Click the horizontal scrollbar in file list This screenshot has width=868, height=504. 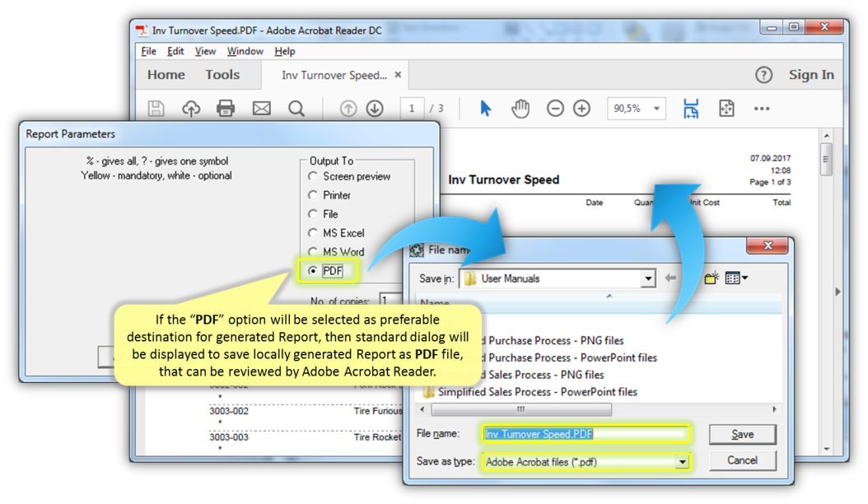(x=521, y=409)
